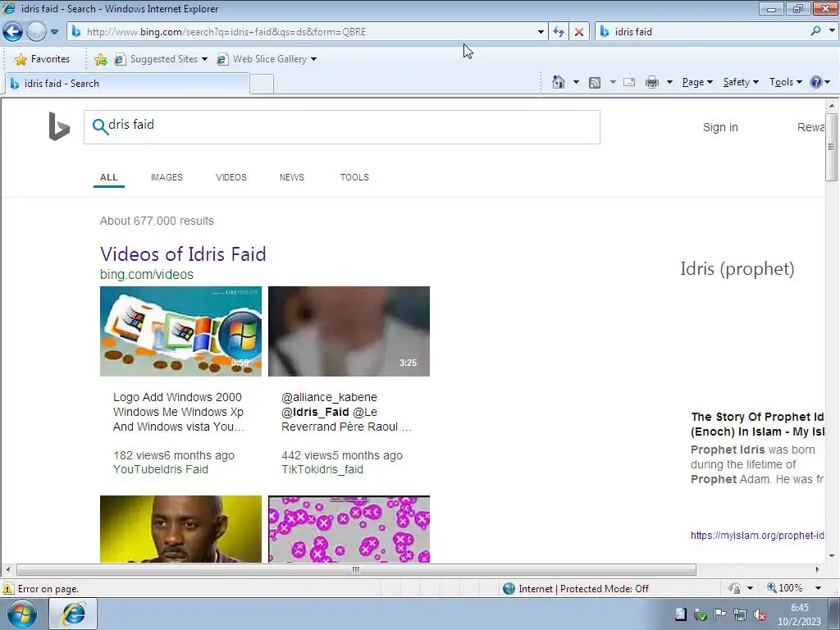The width and height of the screenshot is (840, 630).
Task: Click the muted volume tray icon
Action: point(760,615)
